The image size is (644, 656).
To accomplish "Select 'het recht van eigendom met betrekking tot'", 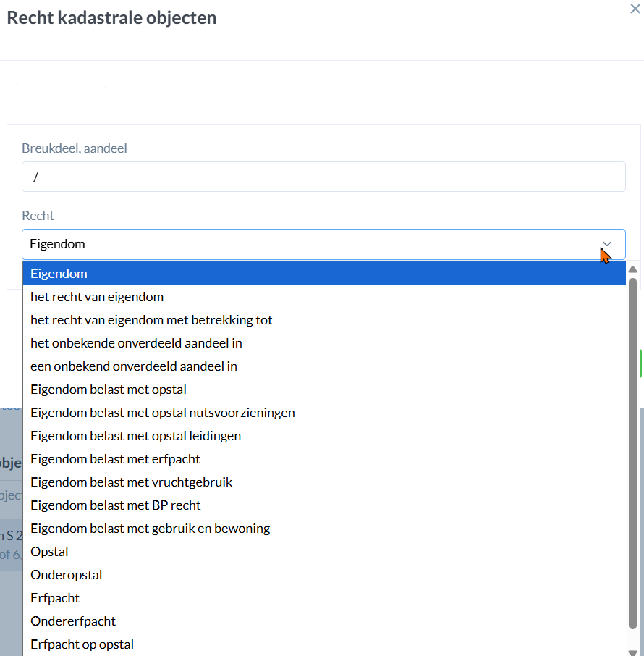I will click(151, 320).
